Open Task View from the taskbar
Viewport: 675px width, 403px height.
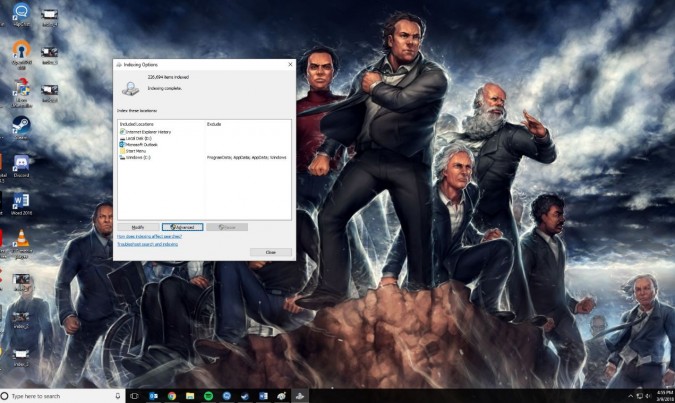point(134,396)
